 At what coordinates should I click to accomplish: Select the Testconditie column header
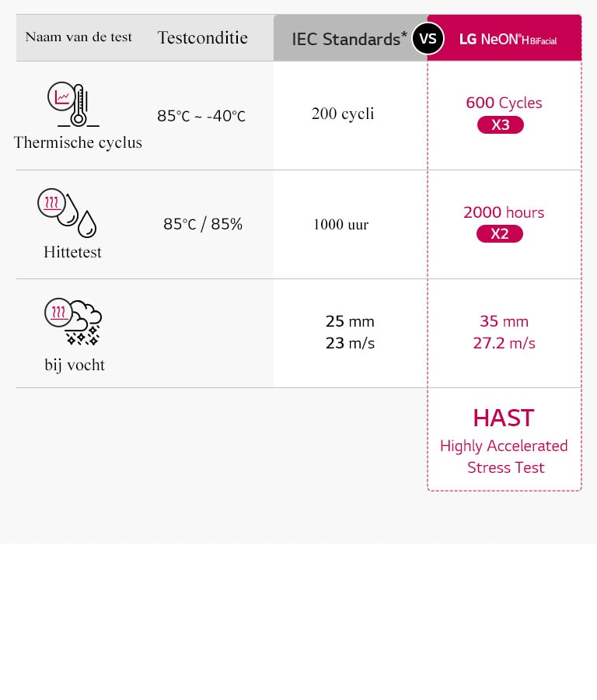pyautogui.click(x=202, y=37)
